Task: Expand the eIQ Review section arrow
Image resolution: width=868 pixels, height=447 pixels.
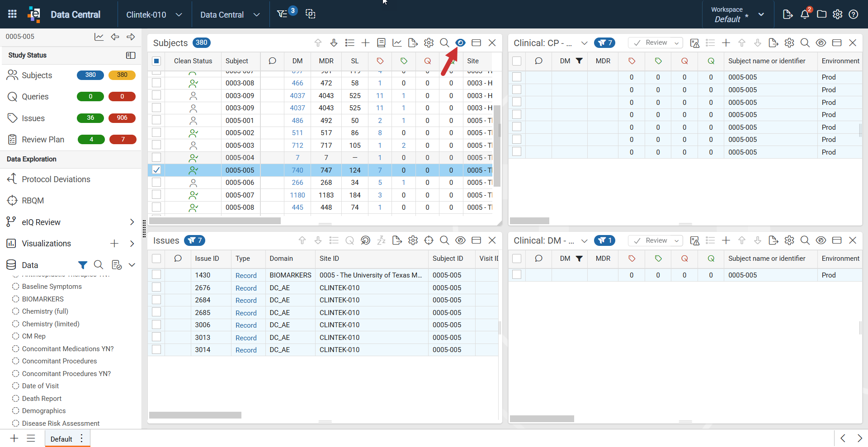Action: pos(132,222)
